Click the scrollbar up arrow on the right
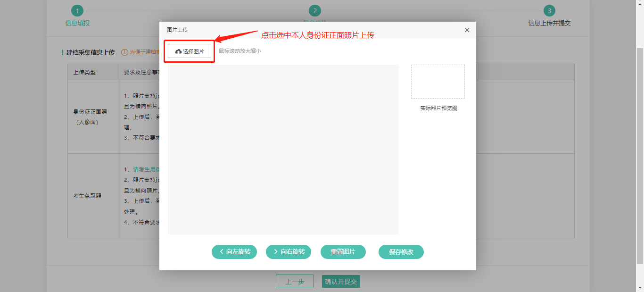 pyautogui.click(x=640, y=4)
